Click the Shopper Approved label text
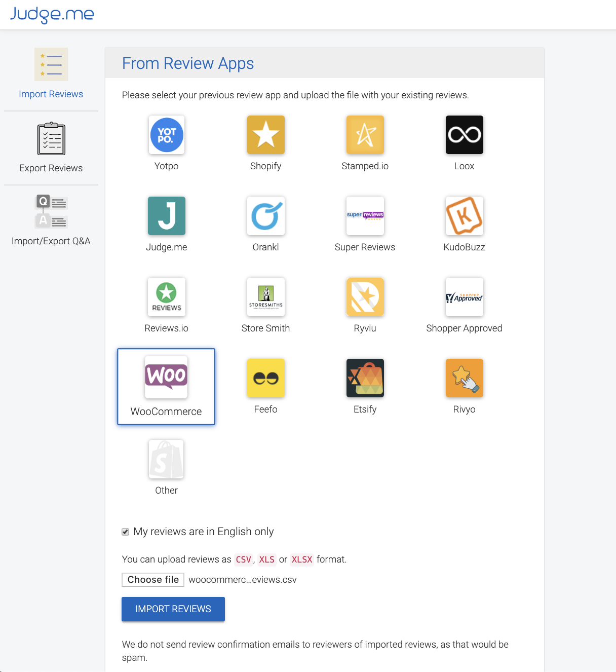Viewport: 616px width, 672px height. point(465,328)
